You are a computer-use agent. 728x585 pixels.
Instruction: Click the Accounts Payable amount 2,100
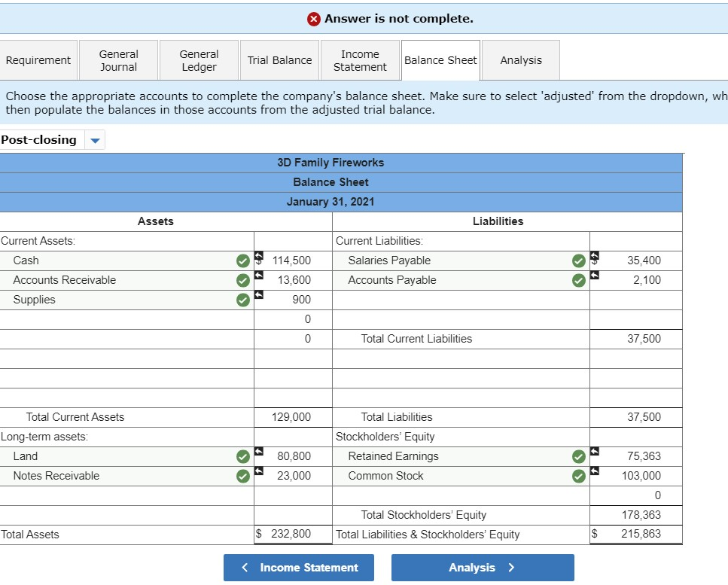coord(636,280)
